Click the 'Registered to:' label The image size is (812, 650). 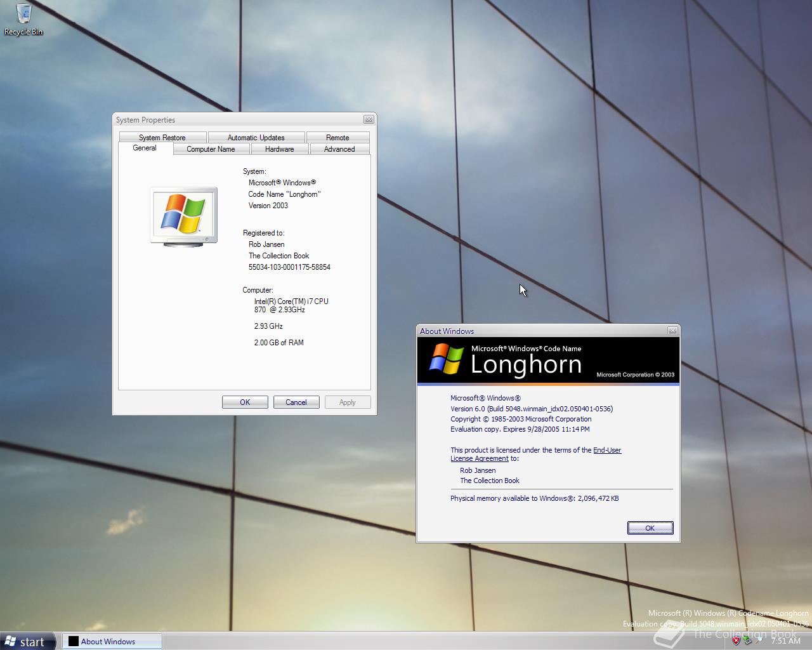click(x=264, y=233)
